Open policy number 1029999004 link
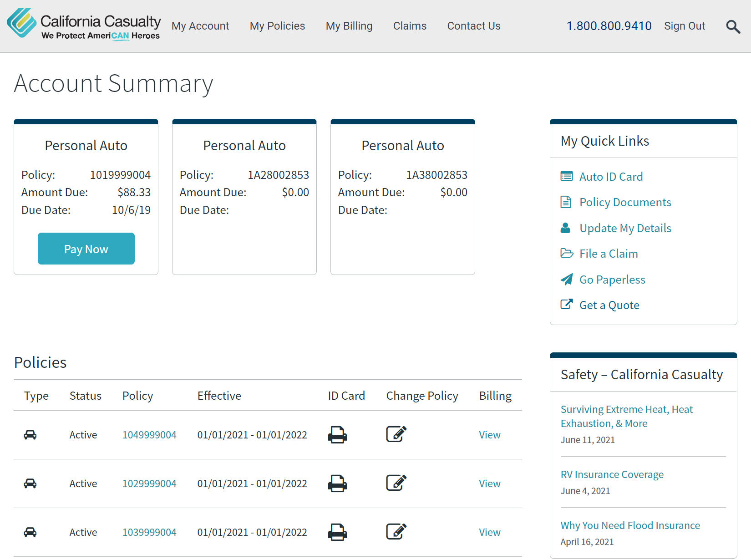The image size is (751, 560). (149, 484)
